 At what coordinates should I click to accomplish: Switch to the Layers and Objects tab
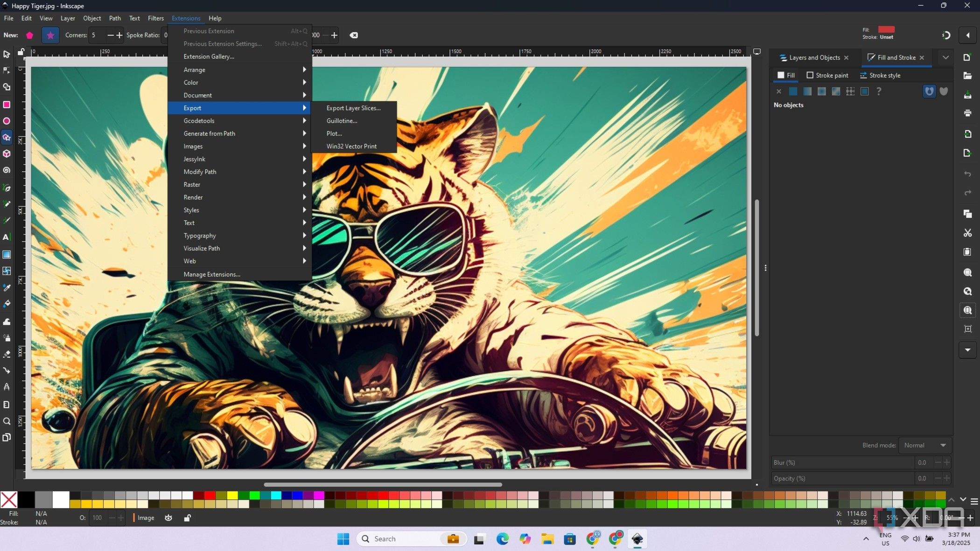[x=814, y=57]
